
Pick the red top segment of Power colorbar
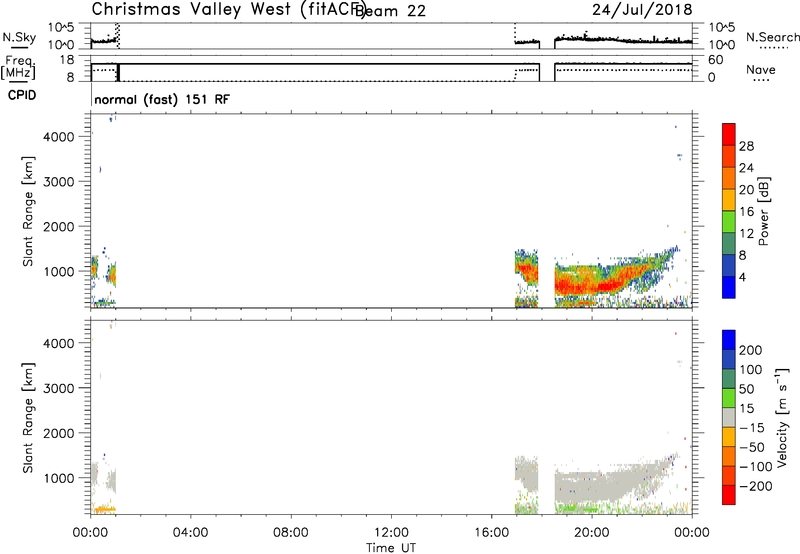coord(729,134)
